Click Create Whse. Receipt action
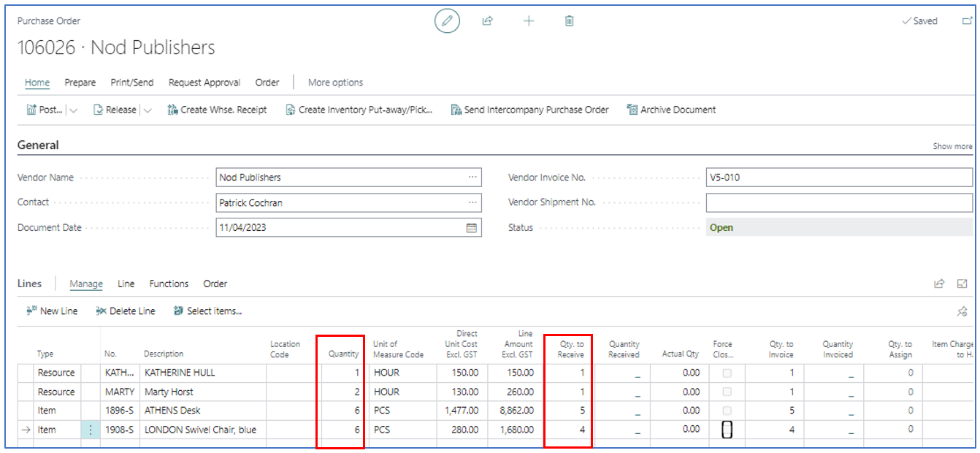This screenshot has width=980, height=453. [217, 110]
